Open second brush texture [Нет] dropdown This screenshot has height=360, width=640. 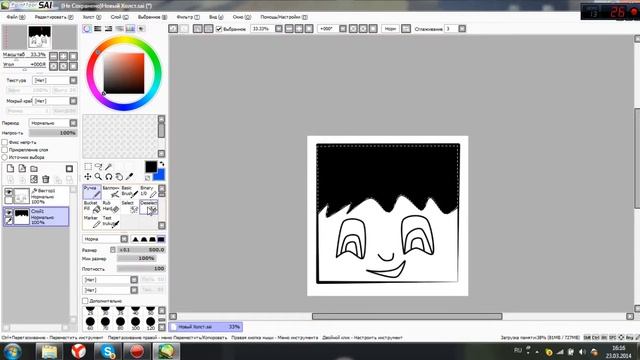tap(110, 290)
